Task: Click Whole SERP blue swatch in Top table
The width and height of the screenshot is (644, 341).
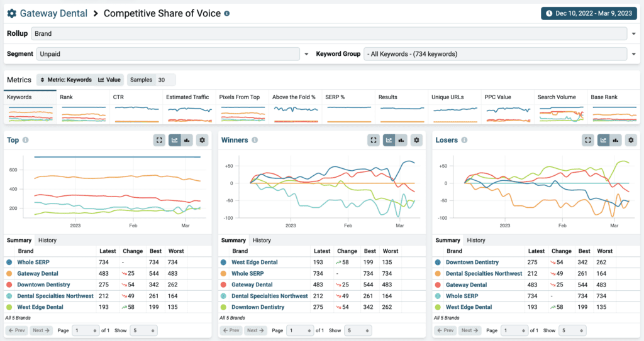Action: [9, 263]
